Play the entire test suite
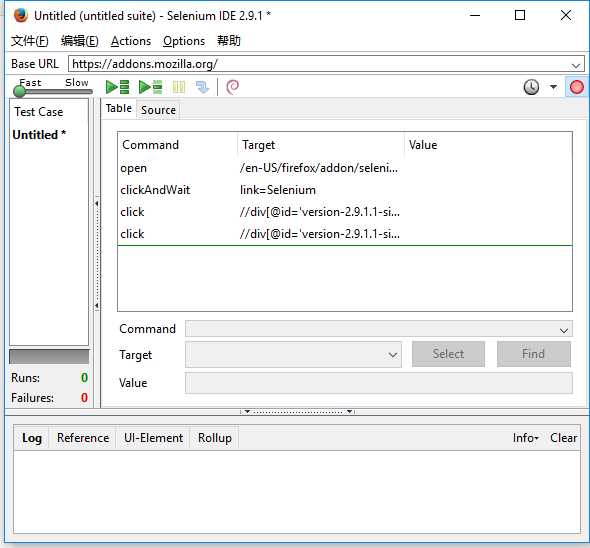 click(x=117, y=87)
